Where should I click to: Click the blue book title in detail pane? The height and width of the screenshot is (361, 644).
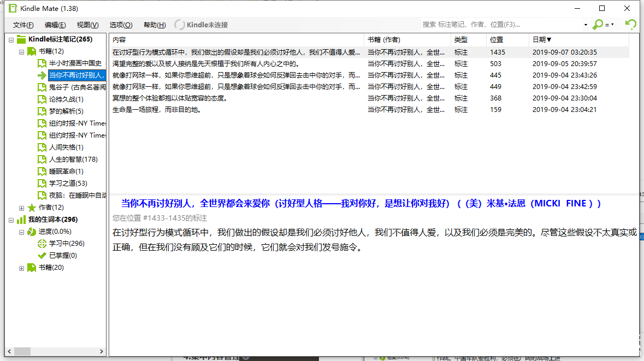click(361, 203)
